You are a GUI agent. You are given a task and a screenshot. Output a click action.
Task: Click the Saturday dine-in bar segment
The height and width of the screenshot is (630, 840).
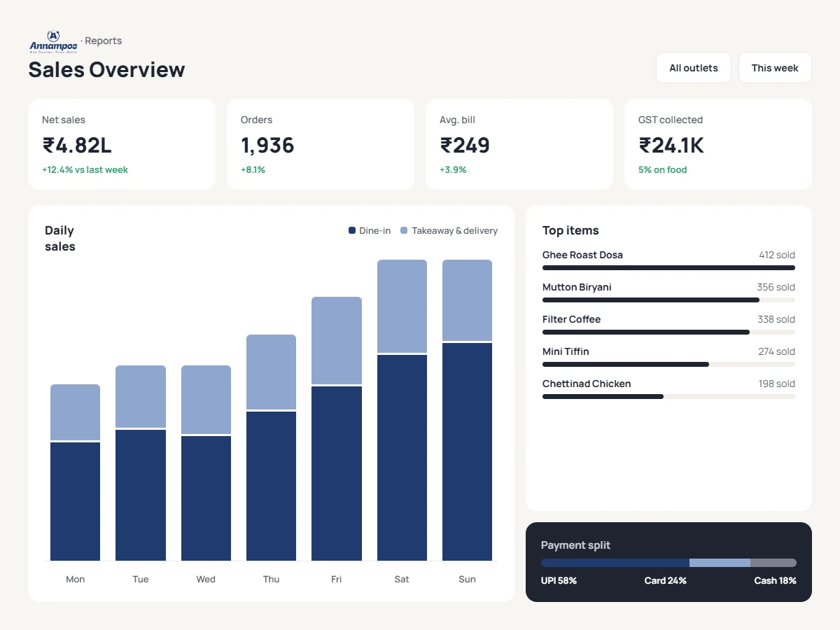[402, 458]
